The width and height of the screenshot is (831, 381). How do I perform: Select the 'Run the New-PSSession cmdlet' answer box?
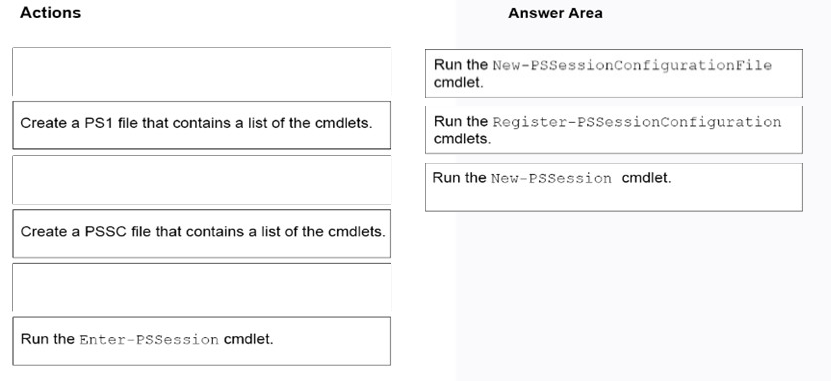(614, 187)
